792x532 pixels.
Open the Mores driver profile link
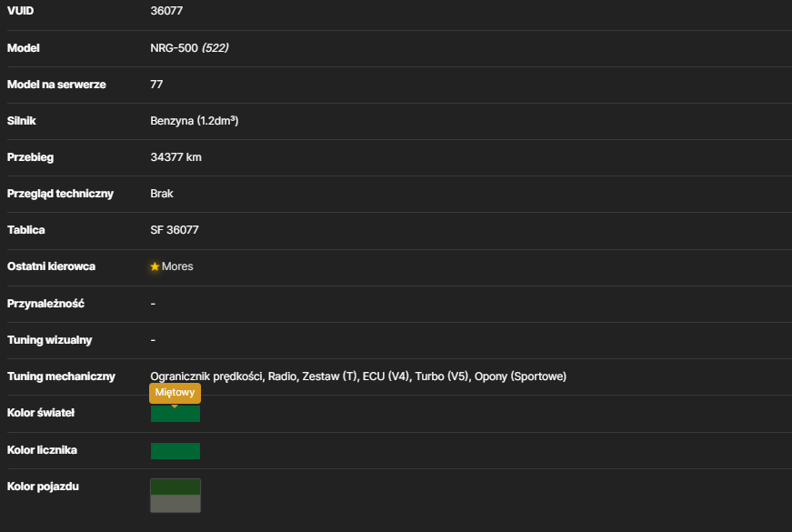(177, 266)
